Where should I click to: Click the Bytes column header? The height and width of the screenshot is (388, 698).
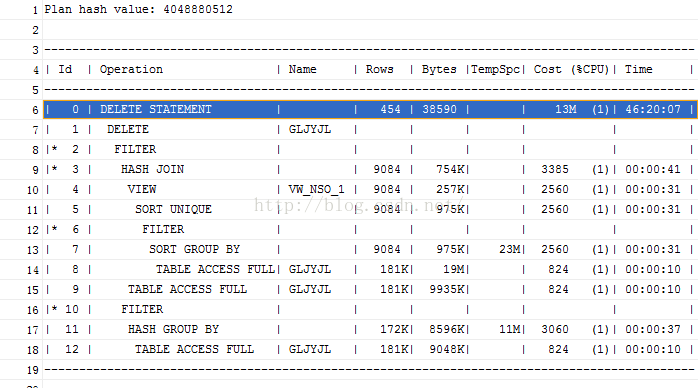439,69
